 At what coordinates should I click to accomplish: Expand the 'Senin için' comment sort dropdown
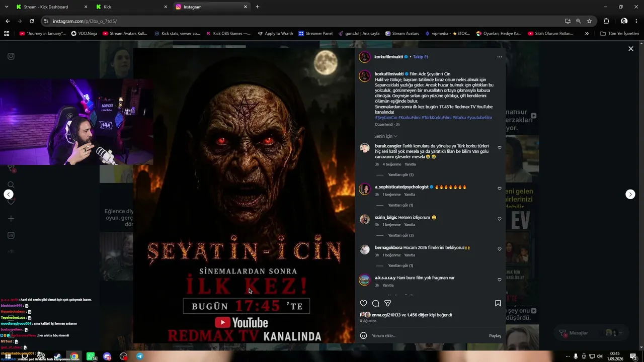pos(386,136)
